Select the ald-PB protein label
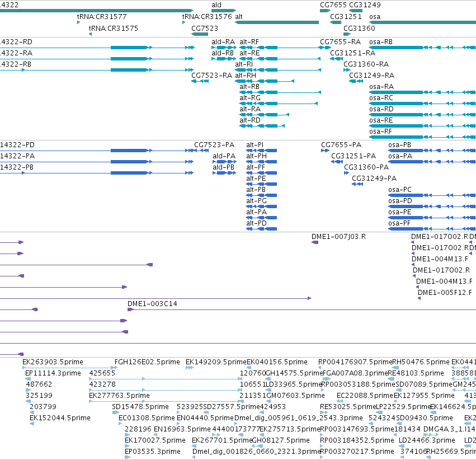 click(x=223, y=167)
